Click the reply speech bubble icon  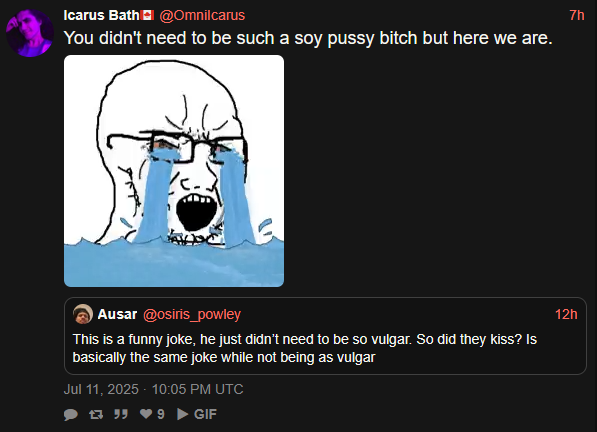tap(71, 414)
